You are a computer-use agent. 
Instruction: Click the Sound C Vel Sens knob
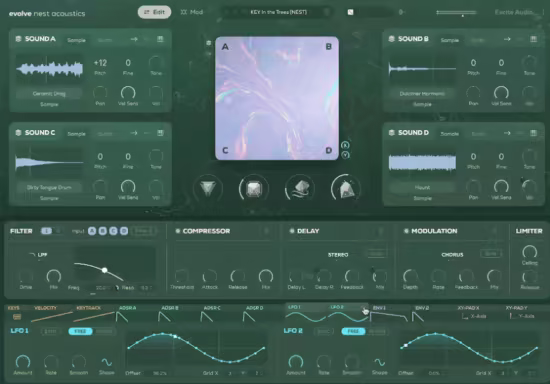[128, 187]
